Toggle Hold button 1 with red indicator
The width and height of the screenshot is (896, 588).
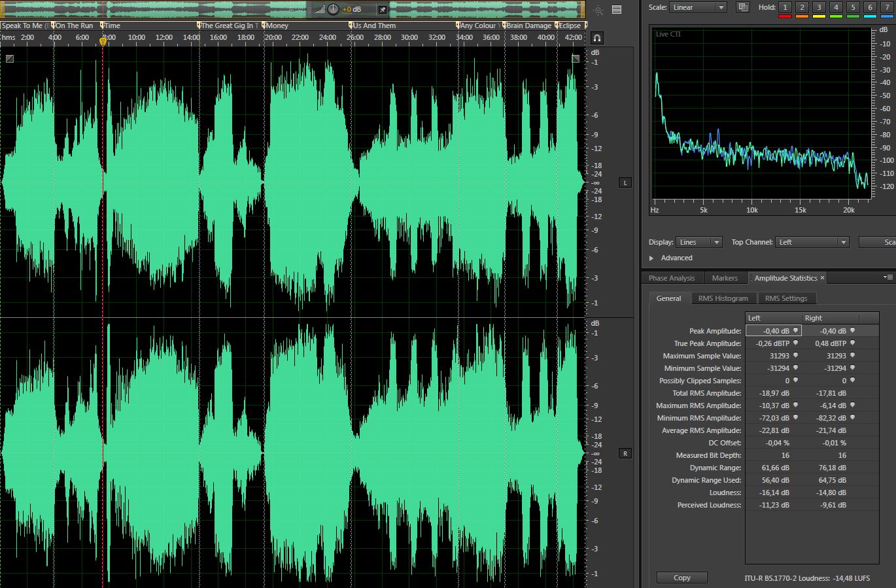[x=785, y=8]
